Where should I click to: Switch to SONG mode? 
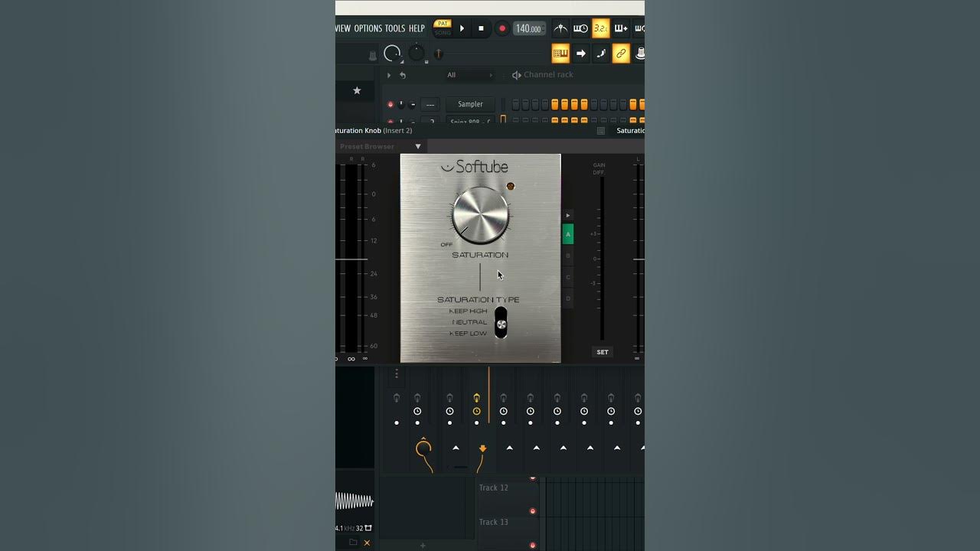[443, 33]
